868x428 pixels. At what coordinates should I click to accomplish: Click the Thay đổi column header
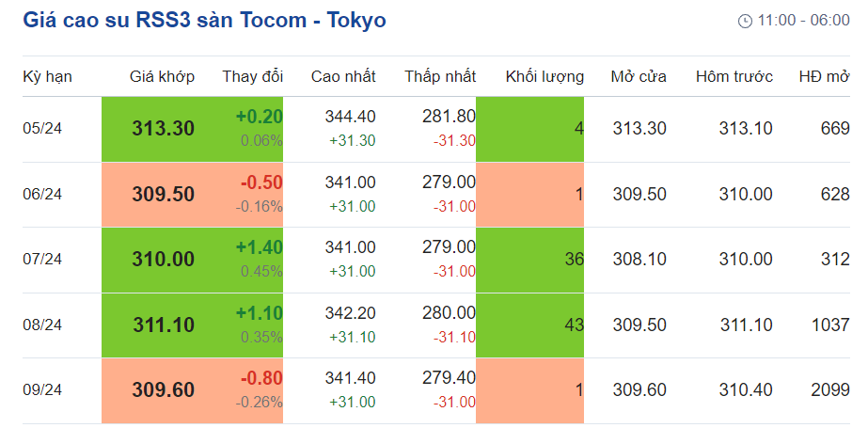coord(252,77)
